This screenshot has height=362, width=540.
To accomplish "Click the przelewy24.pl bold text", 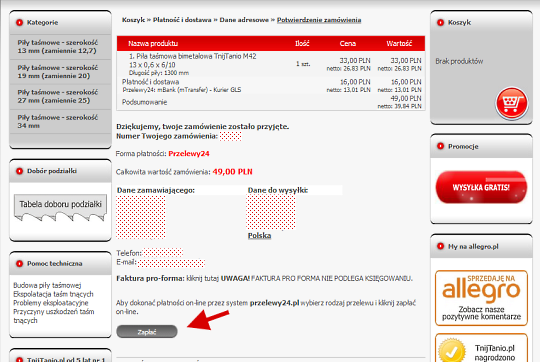I will [274, 303].
